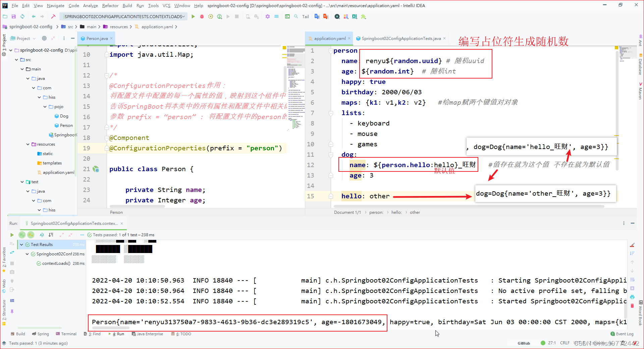
Task: Toggle alphabetical sort of test results
Action: click(x=42, y=235)
